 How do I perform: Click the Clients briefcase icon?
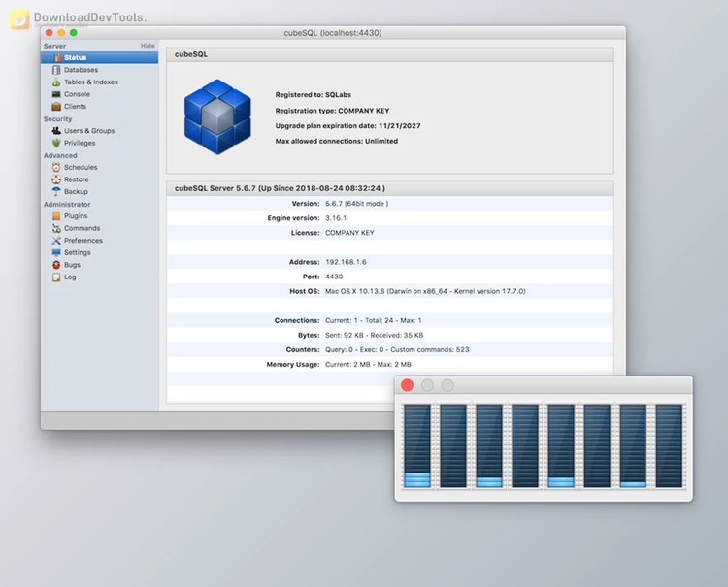(x=56, y=107)
